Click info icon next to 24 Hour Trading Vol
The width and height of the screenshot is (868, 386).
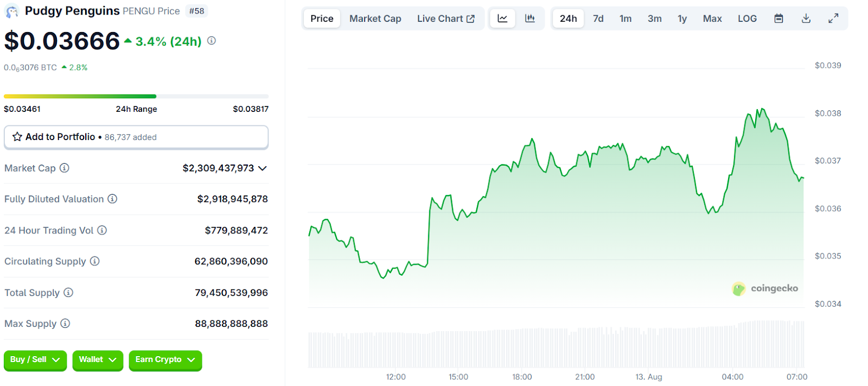(102, 230)
